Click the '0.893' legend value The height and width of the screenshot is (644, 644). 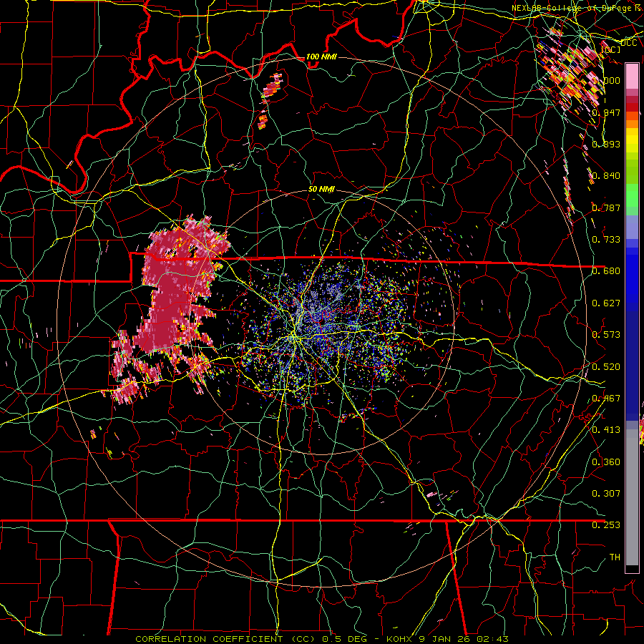pyautogui.click(x=606, y=144)
